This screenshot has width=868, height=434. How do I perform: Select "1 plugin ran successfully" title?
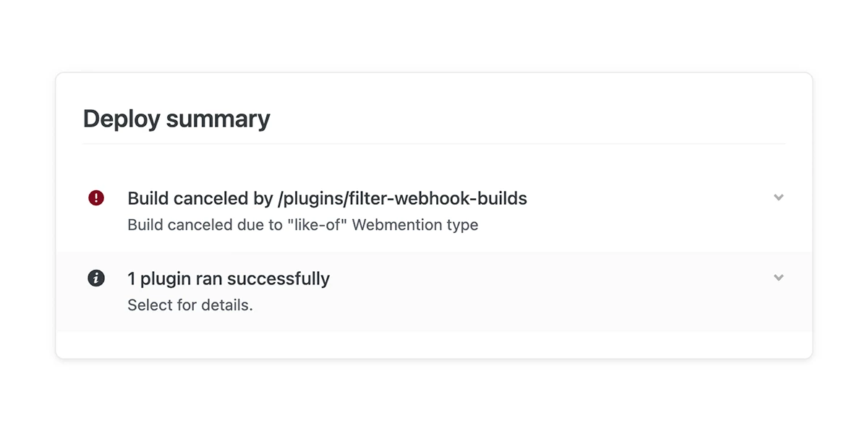point(229,278)
